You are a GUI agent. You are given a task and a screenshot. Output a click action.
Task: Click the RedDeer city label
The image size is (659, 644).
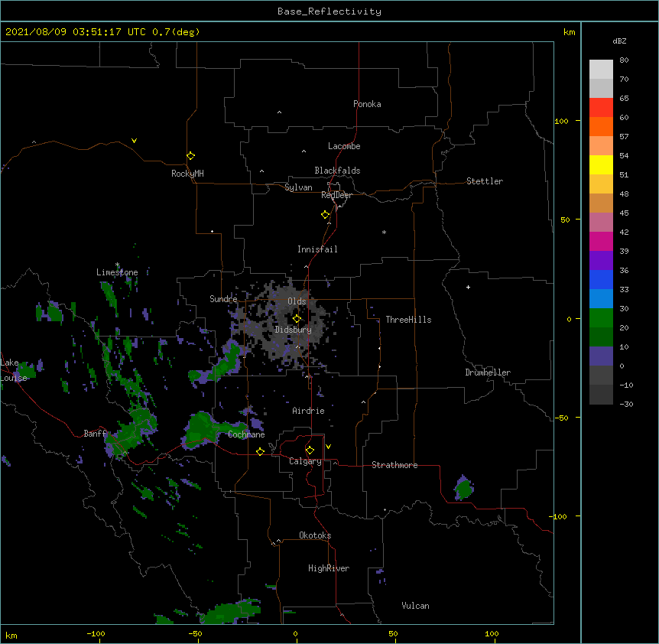336,195
